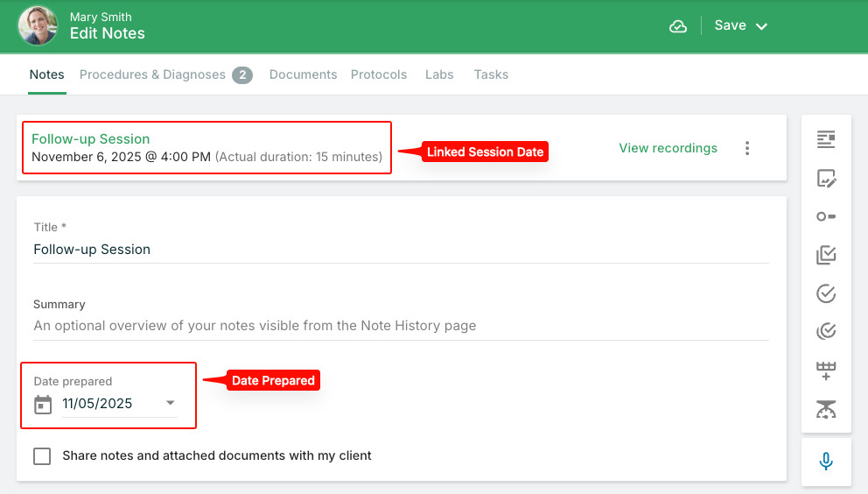Click the bottom gauge icon in sidebar
The width and height of the screenshot is (868, 494).
point(826,409)
